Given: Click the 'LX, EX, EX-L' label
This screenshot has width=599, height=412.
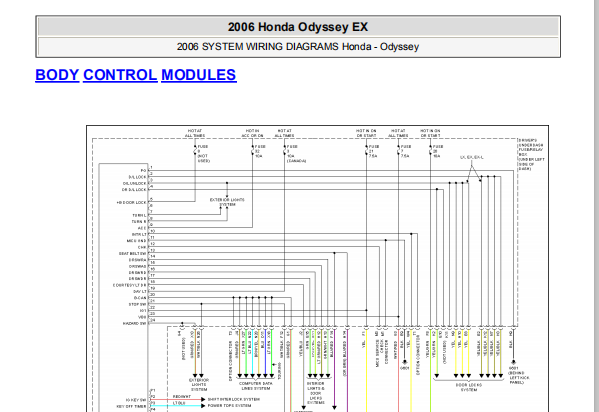Looking at the screenshot, I should pos(472,157).
